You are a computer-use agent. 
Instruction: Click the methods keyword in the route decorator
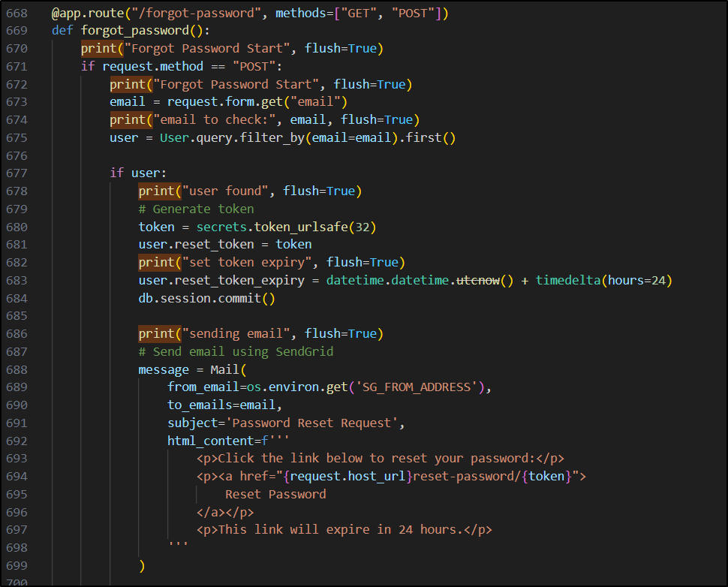coord(301,13)
